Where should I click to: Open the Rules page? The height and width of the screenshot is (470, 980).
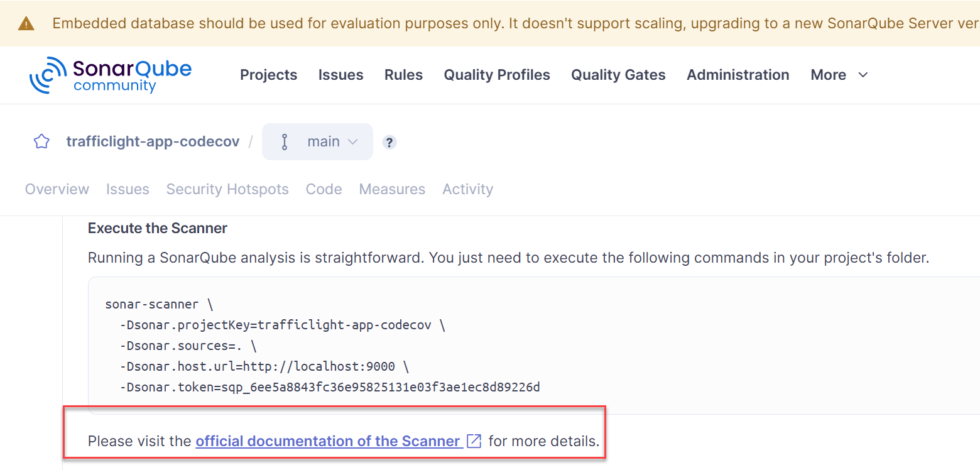tap(403, 75)
